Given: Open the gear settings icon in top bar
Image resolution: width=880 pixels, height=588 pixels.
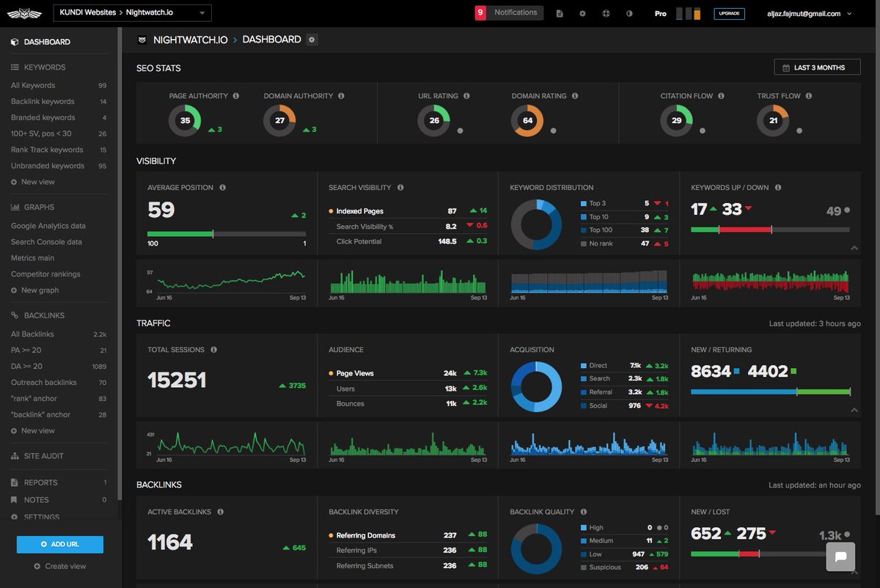Looking at the screenshot, I should pyautogui.click(x=582, y=13).
